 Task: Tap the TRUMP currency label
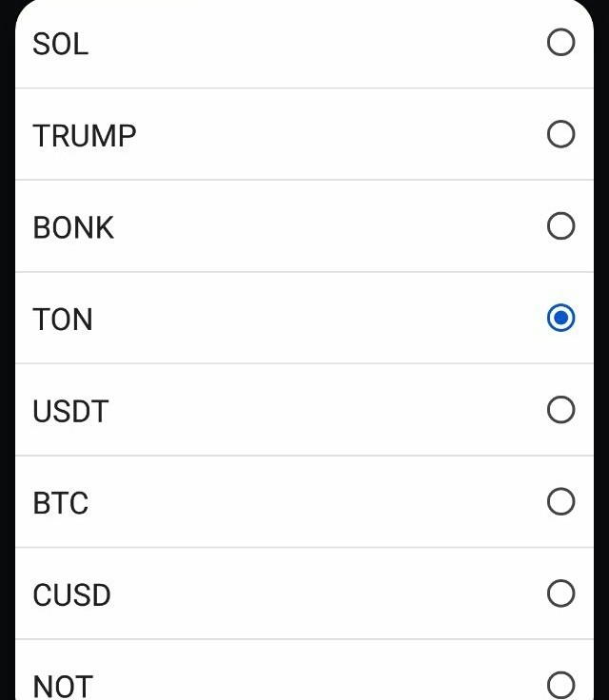tap(85, 136)
